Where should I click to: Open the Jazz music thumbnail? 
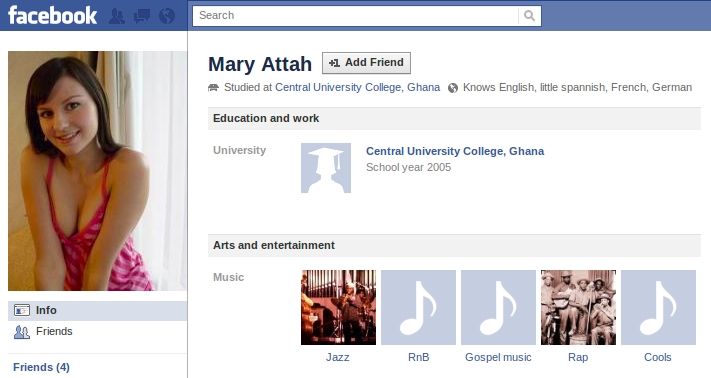tap(338, 307)
